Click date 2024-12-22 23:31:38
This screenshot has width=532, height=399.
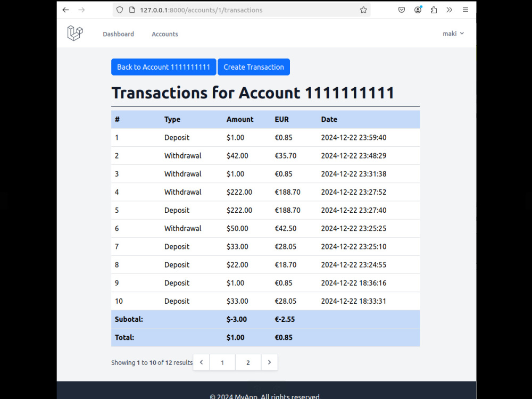point(354,174)
